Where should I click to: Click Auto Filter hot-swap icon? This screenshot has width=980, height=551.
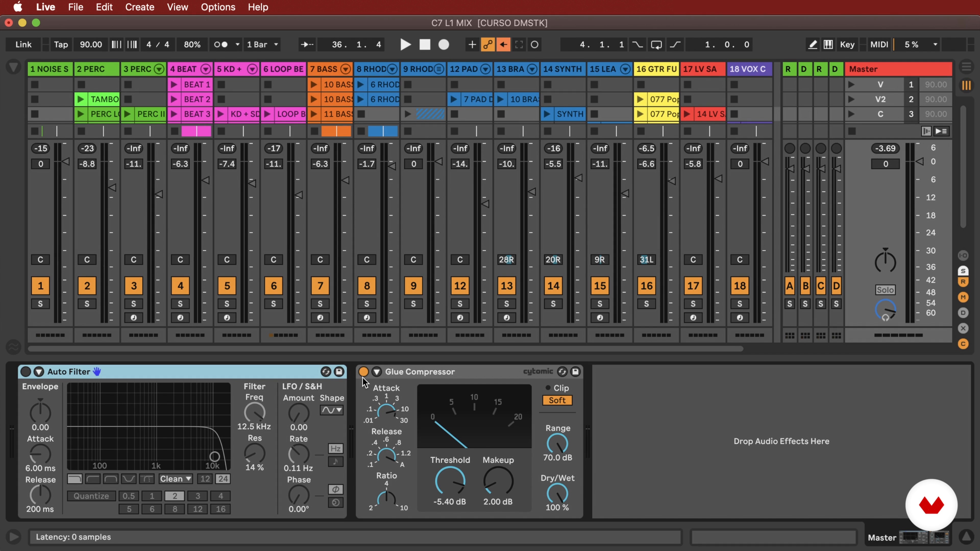point(325,371)
